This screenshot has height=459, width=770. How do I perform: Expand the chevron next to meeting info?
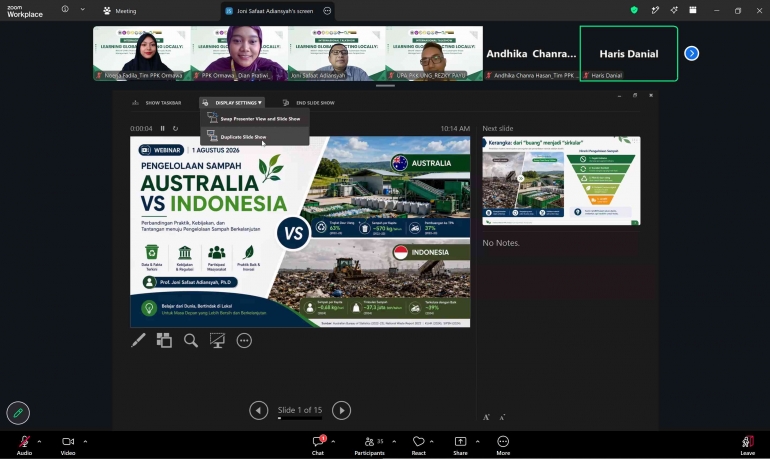(82, 9)
